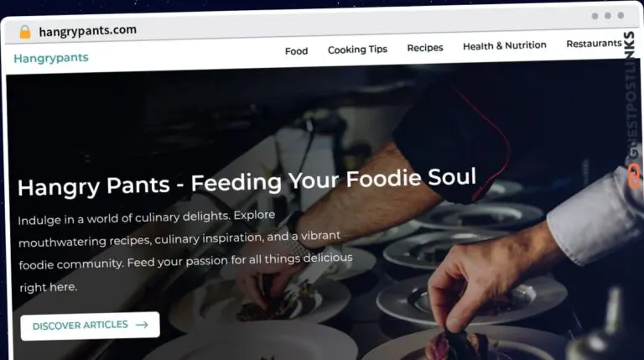Select Health & Nutrition in navigation
Screen dimensions: 644x360
tap(505, 45)
